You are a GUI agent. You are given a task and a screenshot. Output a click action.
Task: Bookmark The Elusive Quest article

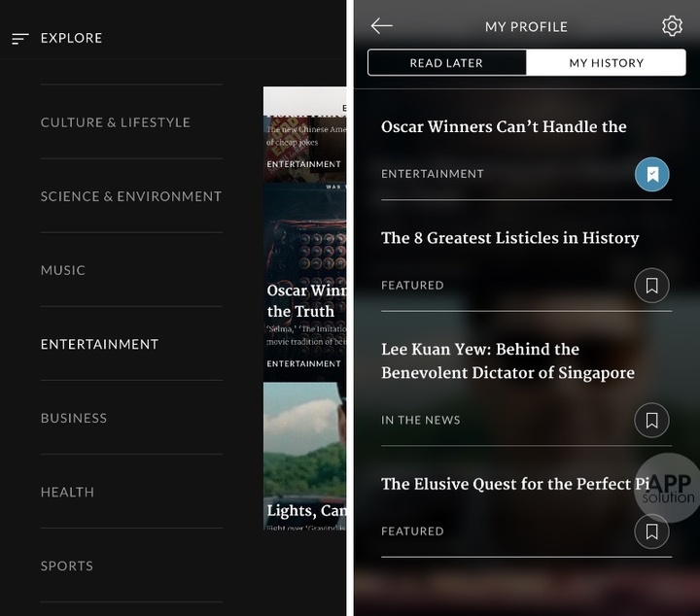click(x=651, y=531)
